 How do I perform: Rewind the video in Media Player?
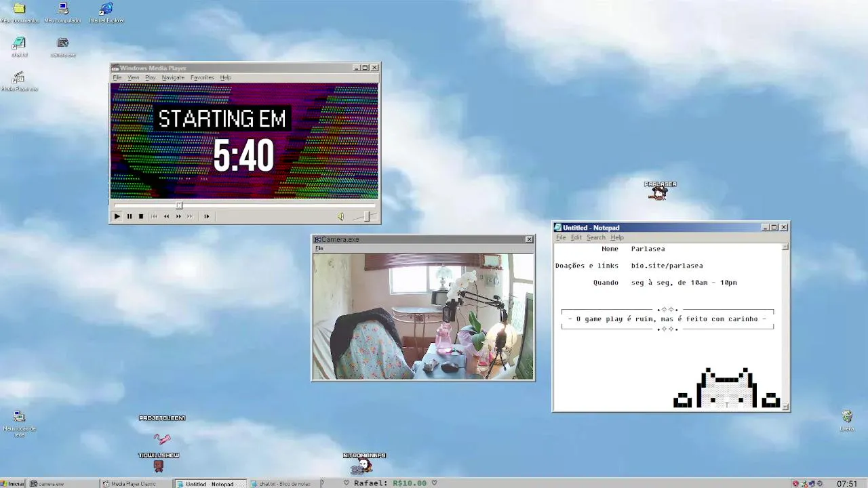166,216
